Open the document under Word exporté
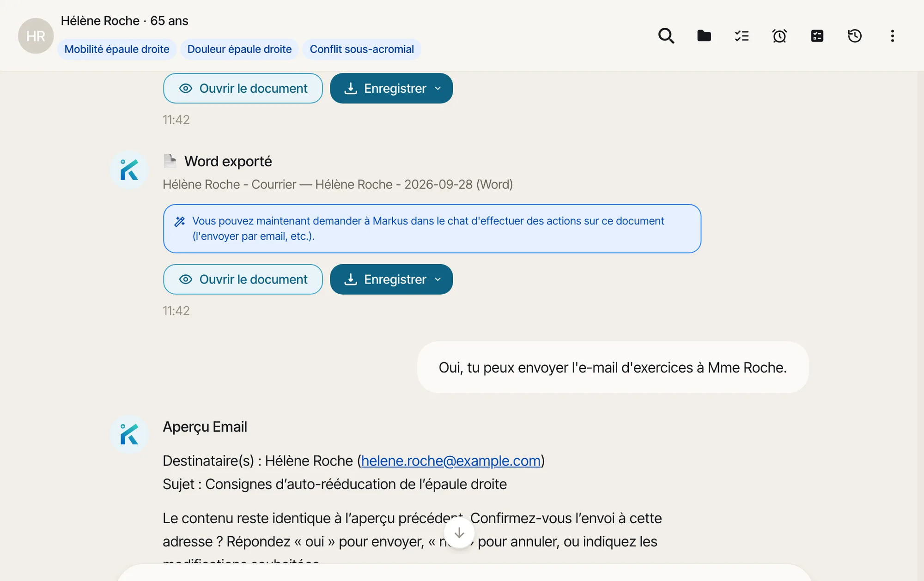The height and width of the screenshot is (581, 924). [x=243, y=279]
